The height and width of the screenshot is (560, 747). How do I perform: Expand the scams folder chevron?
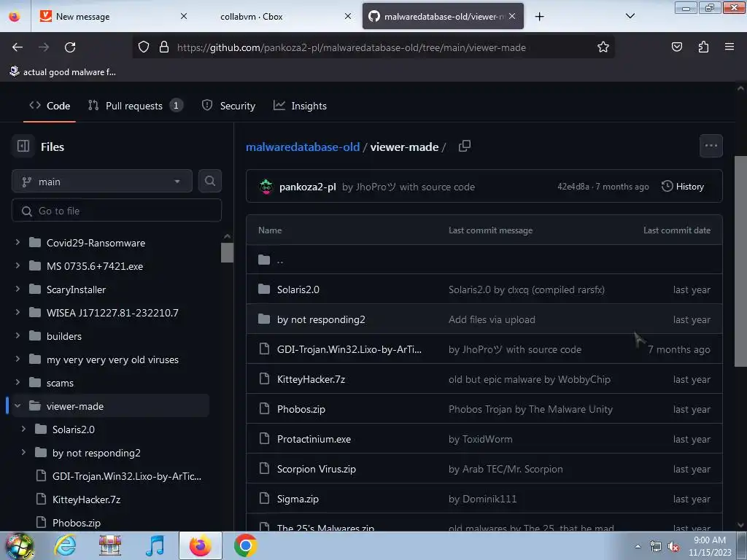click(18, 382)
